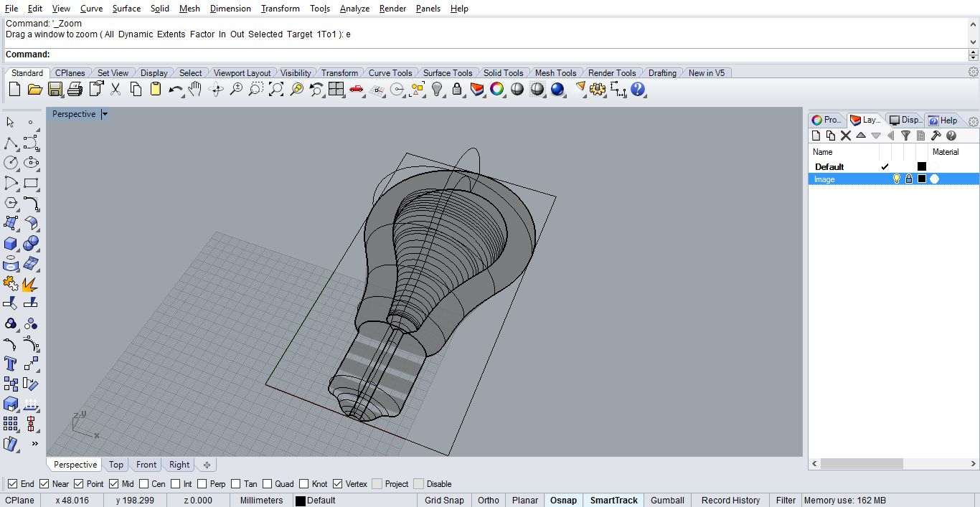Click the Pan hand tool icon
Screen dimensions: 980x507
click(x=195, y=90)
